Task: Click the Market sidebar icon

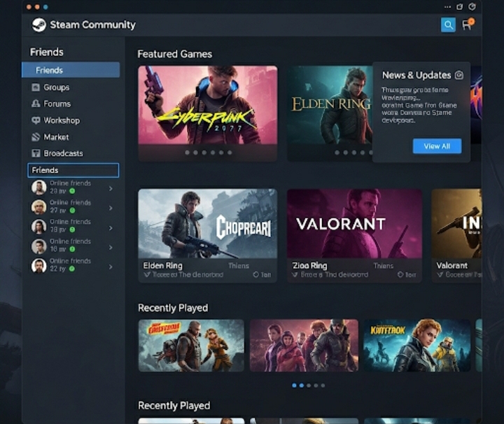Action: coord(36,137)
